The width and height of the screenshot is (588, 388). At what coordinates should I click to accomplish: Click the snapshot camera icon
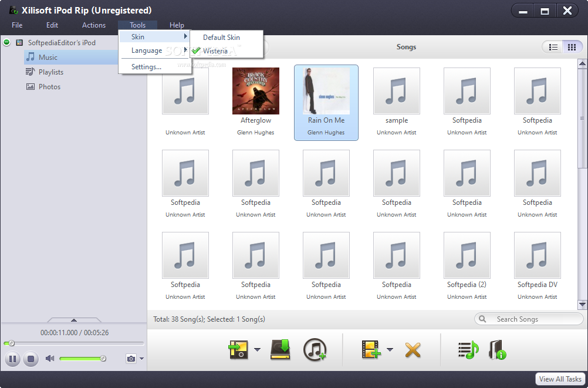point(131,359)
